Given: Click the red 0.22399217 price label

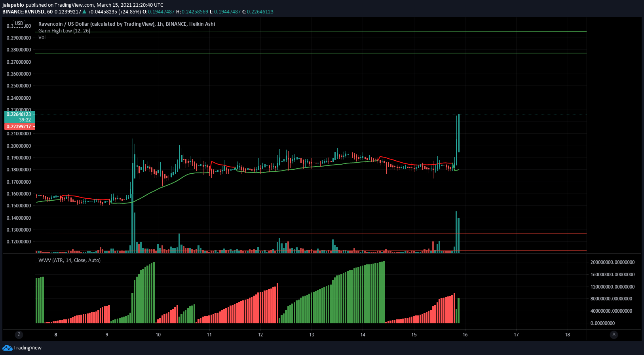Looking at the screenshot, I should point(19,127).
